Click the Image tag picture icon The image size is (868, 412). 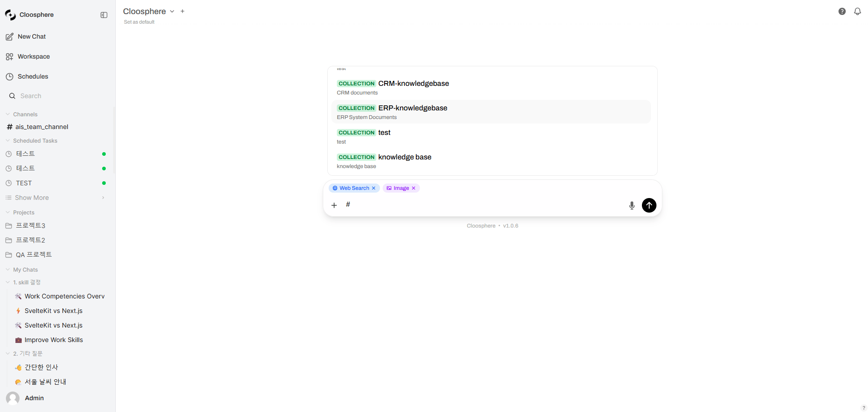click(x=389, y=188)
